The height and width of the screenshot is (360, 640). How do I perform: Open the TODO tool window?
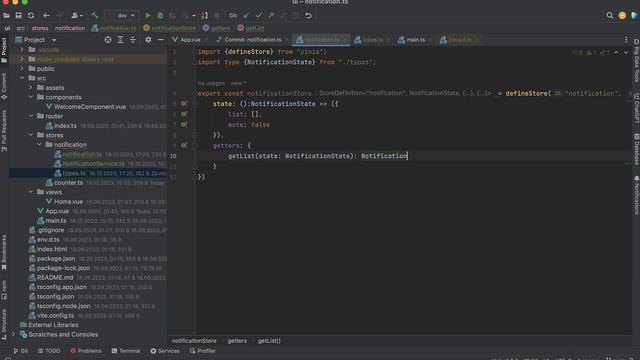(x=49, y=351)
